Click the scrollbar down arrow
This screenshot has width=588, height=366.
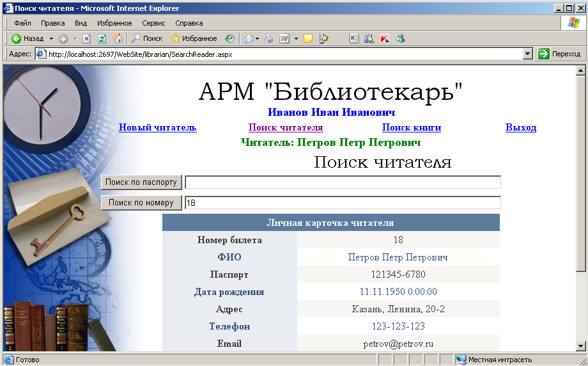click(580, 346)
